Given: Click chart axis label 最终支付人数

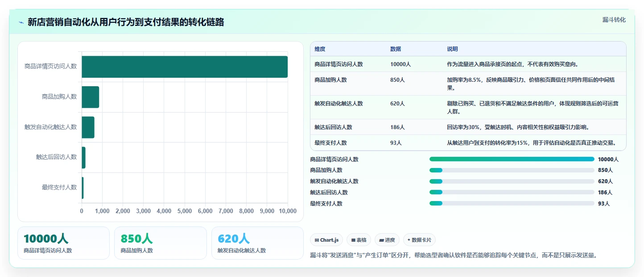Looking at the screenshot, I should tap(59, 187).
